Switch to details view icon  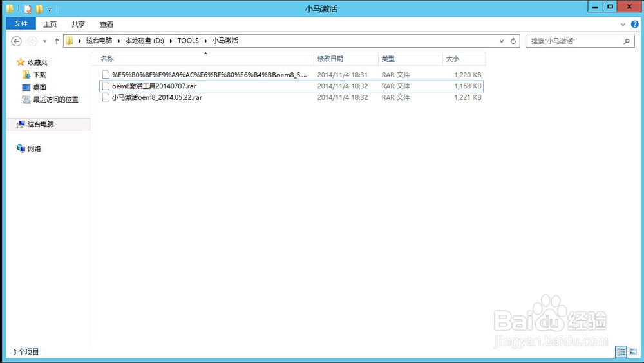click(x=621, y=352)
